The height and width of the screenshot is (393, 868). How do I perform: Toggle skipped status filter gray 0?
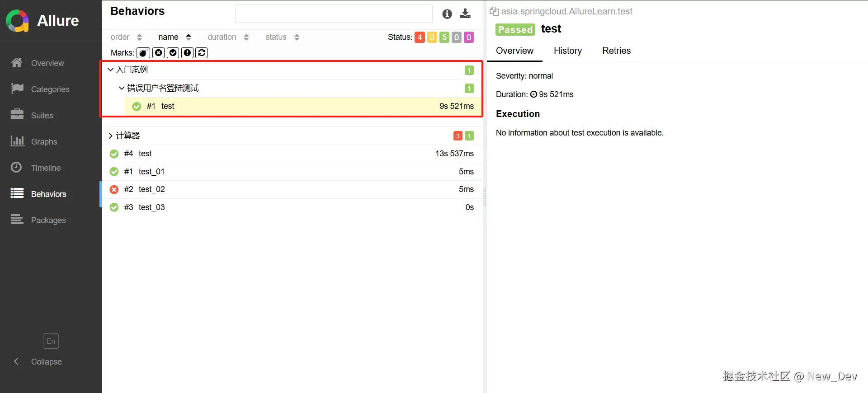pos(457,37)
